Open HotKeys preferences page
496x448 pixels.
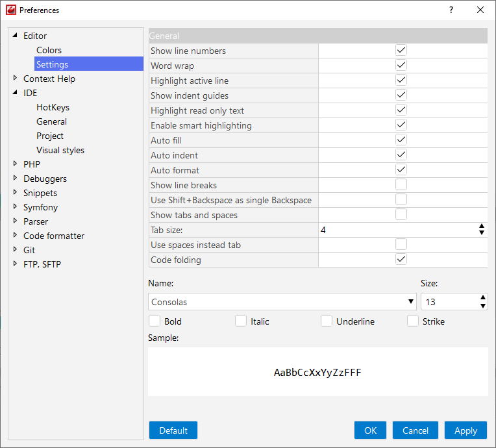pos(53,107)
